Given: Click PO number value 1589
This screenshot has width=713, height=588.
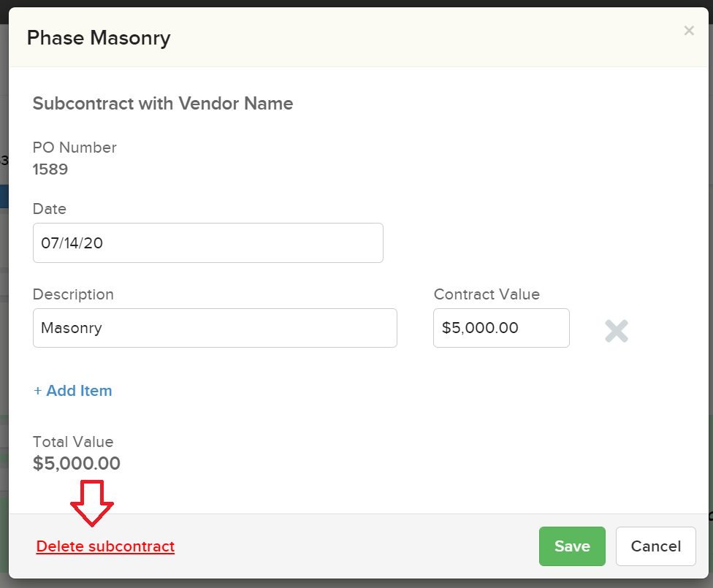Looking at the screenshot, I should [50, 169].
